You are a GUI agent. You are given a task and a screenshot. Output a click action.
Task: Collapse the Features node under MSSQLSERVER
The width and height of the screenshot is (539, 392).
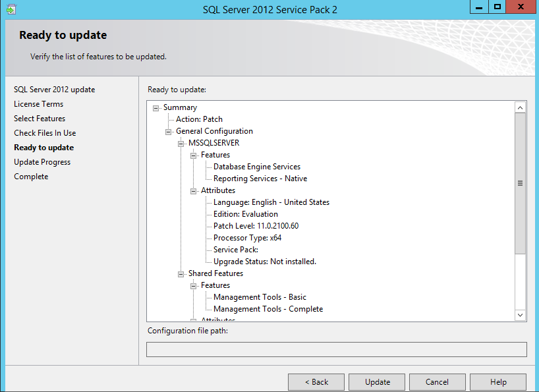tap(194, 155)
